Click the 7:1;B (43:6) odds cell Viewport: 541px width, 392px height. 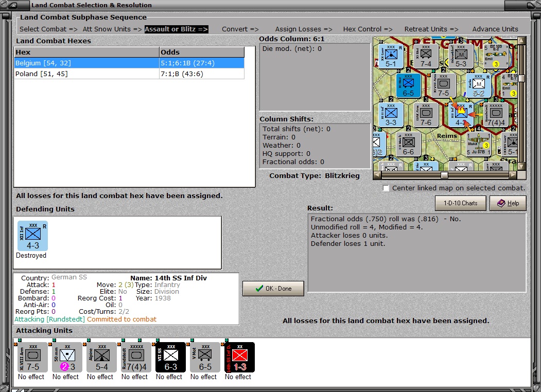pyautogui.click(x=202, y=74)
